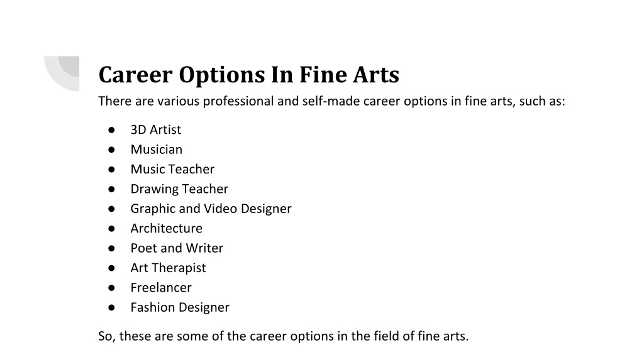
Task: Click the bullet beside Art Therapist
Action: click(111, 268)
